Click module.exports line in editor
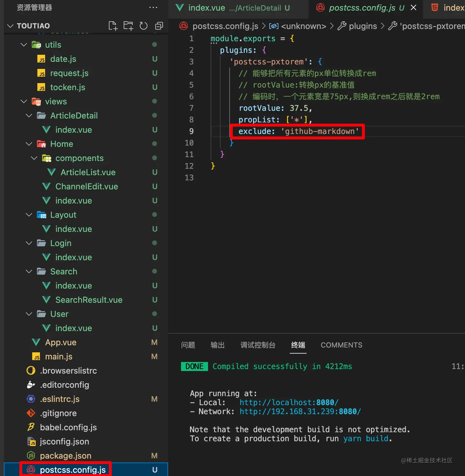Screen dimensions: 465x476 coord(252,38)
